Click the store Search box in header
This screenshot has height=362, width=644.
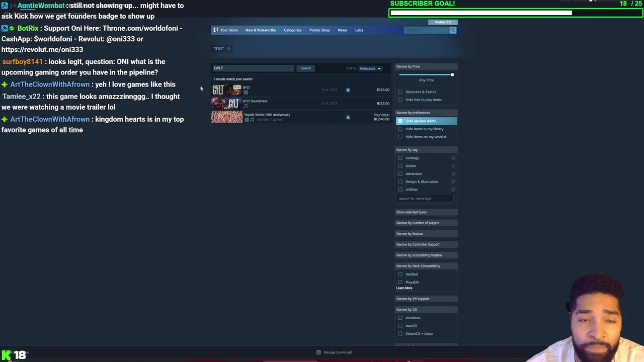pos(427,30)
